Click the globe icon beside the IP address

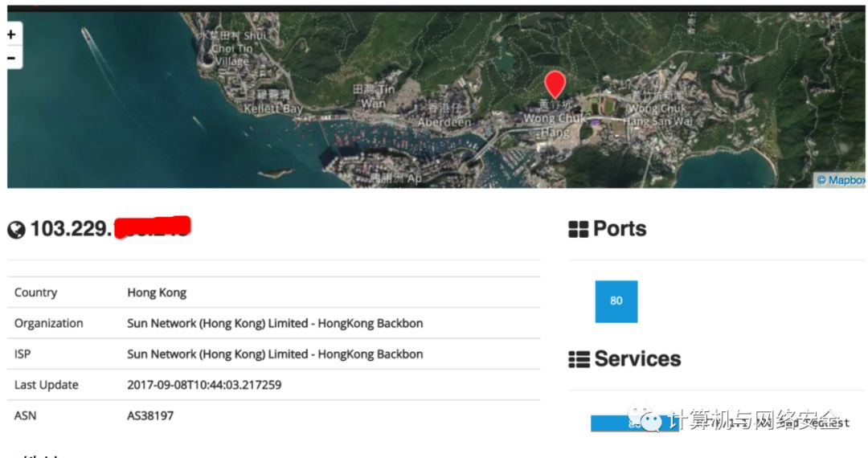click(16, 230)
